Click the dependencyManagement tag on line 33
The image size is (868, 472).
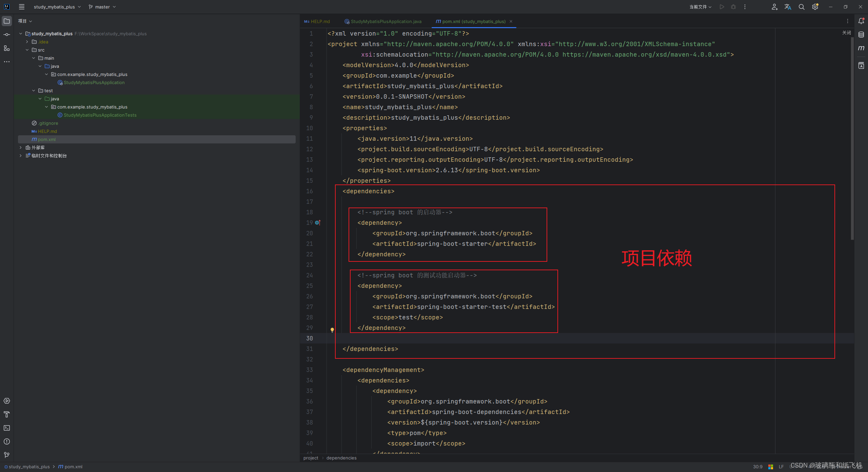[x=383, y=370]
